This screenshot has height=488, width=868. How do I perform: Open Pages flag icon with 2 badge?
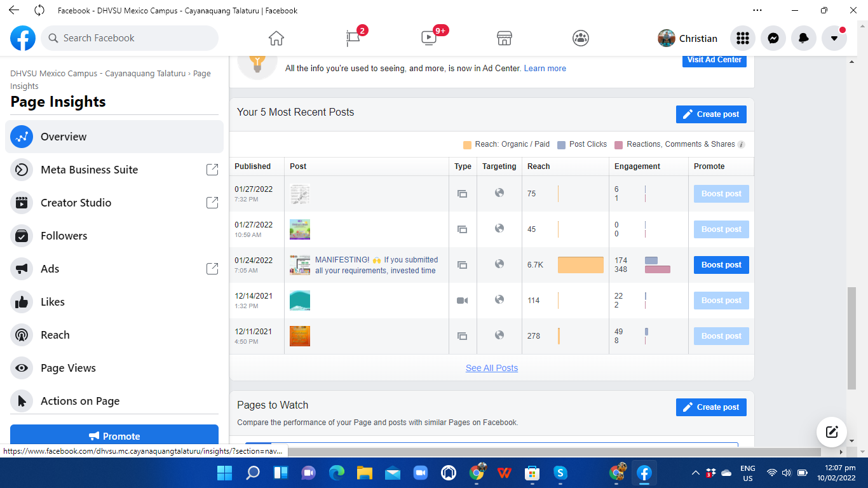(354, 38)
